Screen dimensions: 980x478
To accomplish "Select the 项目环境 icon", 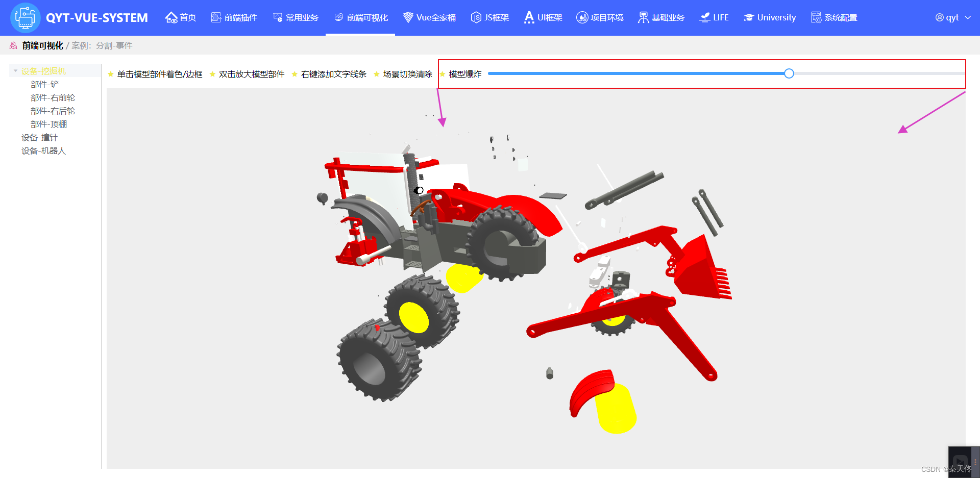I will (x=582, y=17).
